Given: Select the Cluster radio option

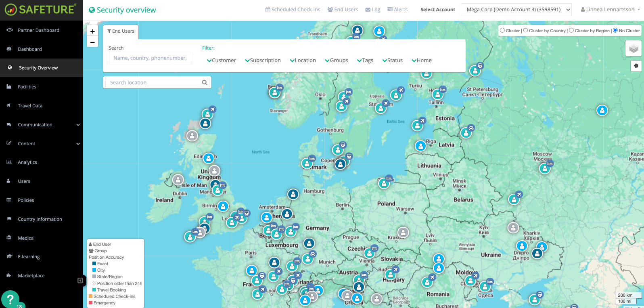Looking at the screenshot, I should (502, 30).
